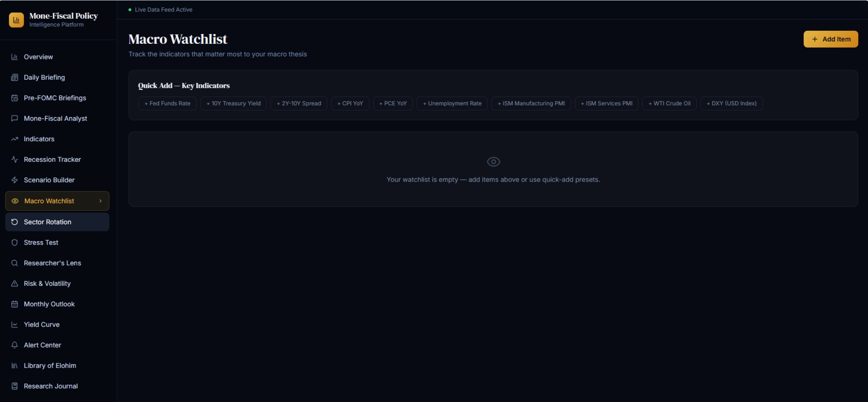Viewport: 868px width, 402px height.
Task: Click the Sector Rotation refresh icon
Action: [14, 222]
